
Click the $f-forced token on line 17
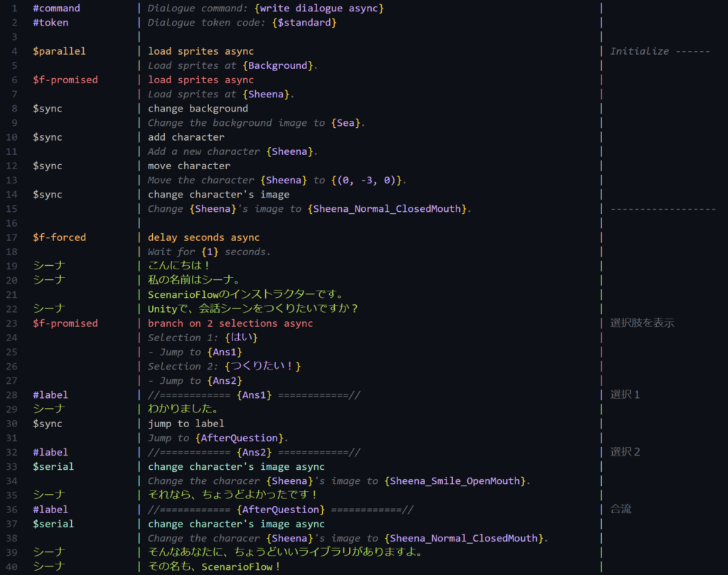pyautogui.click(x=59, y=237)
